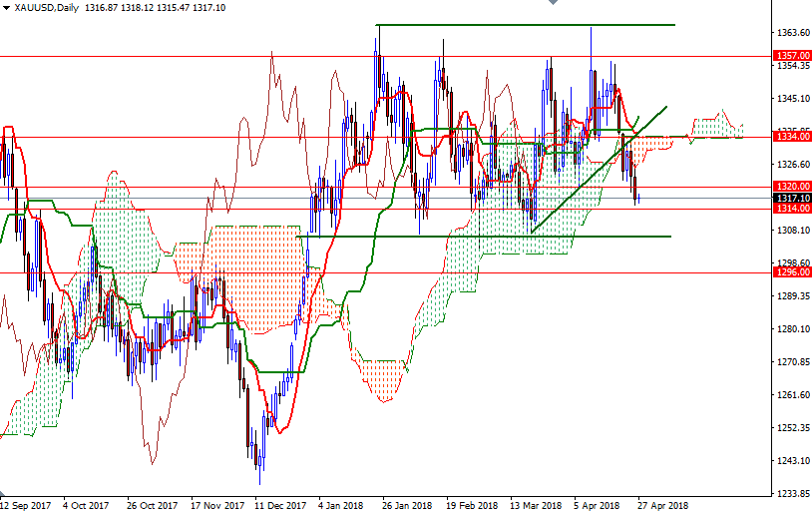812x513 pixels.
Task: Click the 26 Jan 2018 date label
Action: 407,505
